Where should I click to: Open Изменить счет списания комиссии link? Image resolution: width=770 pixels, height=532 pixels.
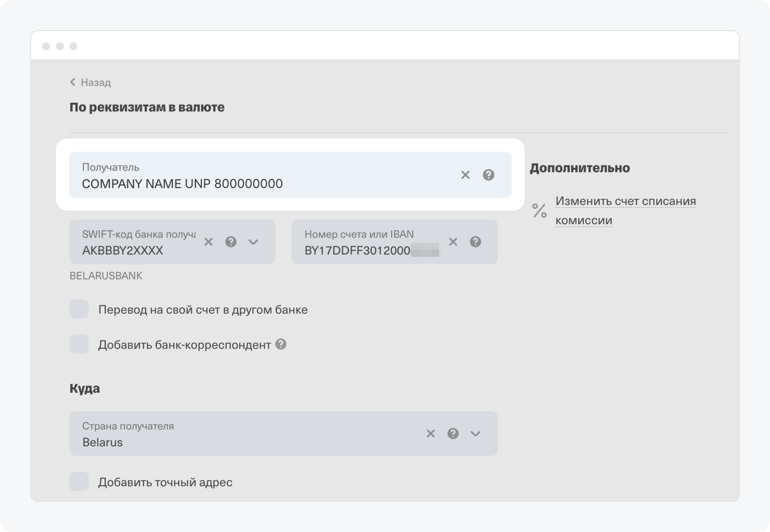tap(625, 201)
